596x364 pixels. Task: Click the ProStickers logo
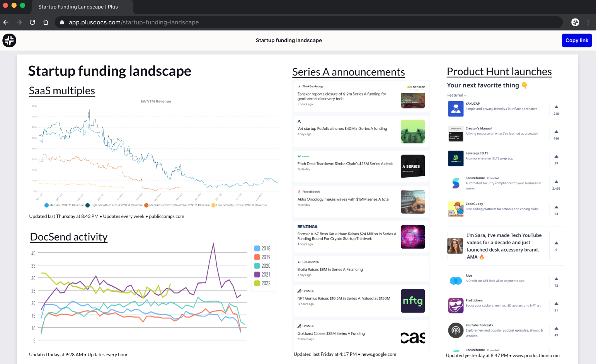(x=456, y=306)
